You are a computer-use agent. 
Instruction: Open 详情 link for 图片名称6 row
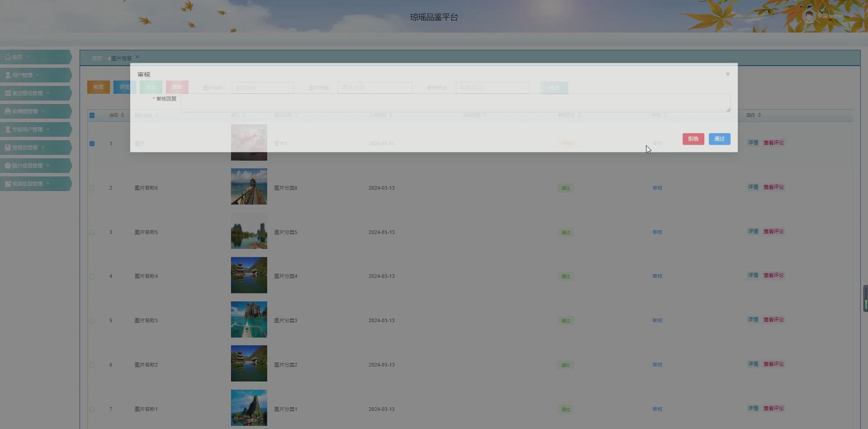(x=753, y=187)
